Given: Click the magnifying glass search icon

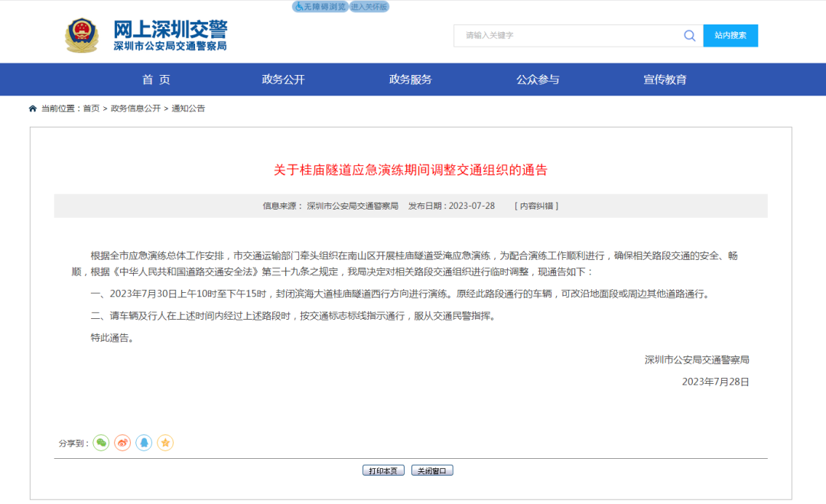Looking at the screenshot, I should [689, 35].
